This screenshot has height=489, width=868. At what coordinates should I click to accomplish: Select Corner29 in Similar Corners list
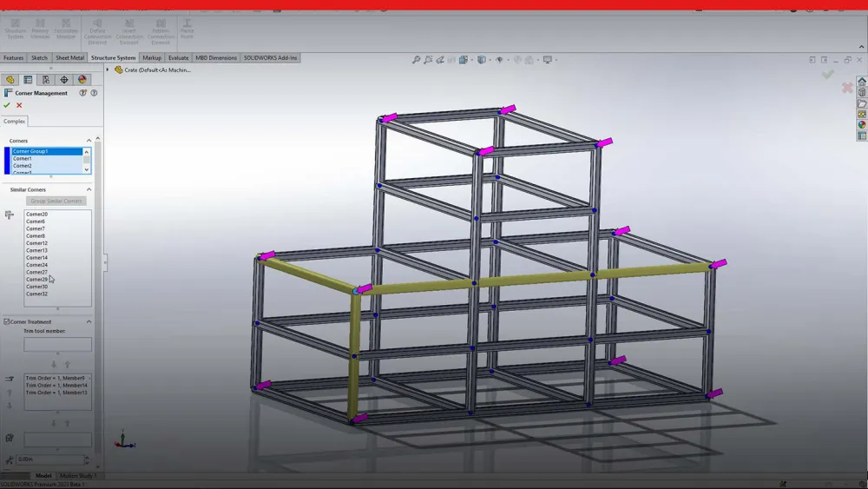[36, 279]
